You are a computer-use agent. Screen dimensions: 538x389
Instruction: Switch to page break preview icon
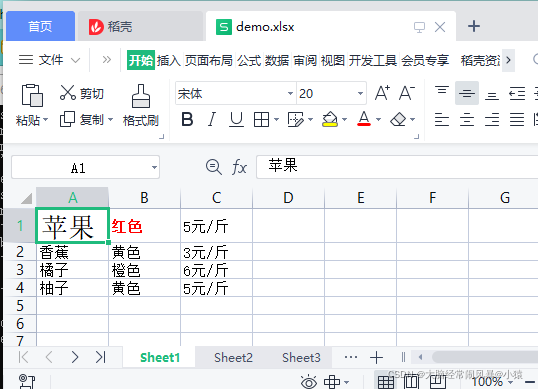(x=437, y=382)
